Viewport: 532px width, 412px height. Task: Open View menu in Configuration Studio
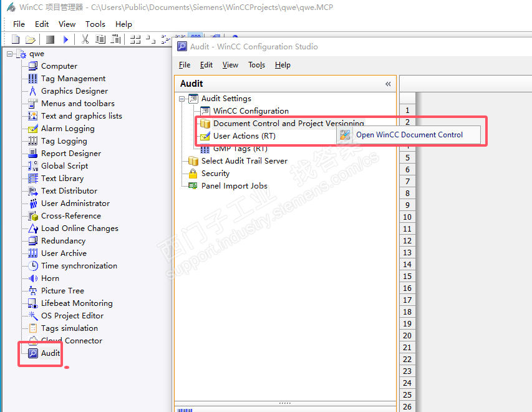(230, 65)
